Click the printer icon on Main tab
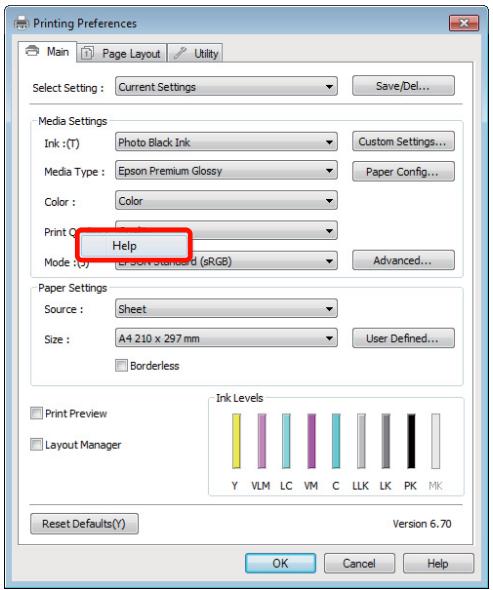Viewport: 493px width, 590px height. [32, 50]
